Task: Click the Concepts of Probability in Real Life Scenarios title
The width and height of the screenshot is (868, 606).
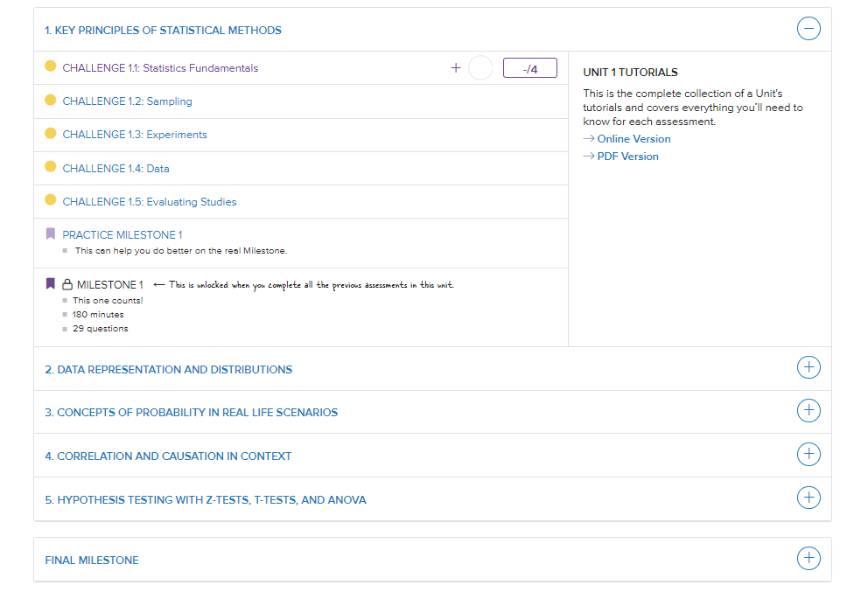Action: point(192,412)
